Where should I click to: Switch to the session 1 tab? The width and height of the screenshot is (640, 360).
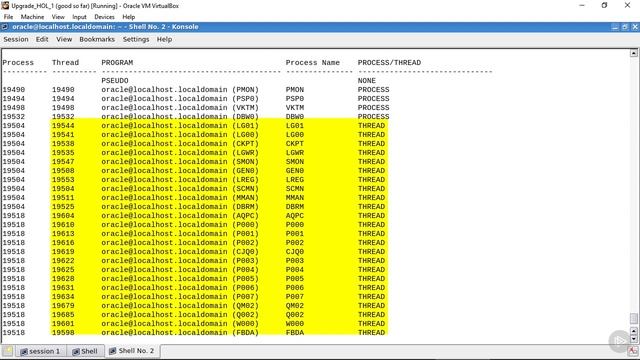[x=40, y=351]
